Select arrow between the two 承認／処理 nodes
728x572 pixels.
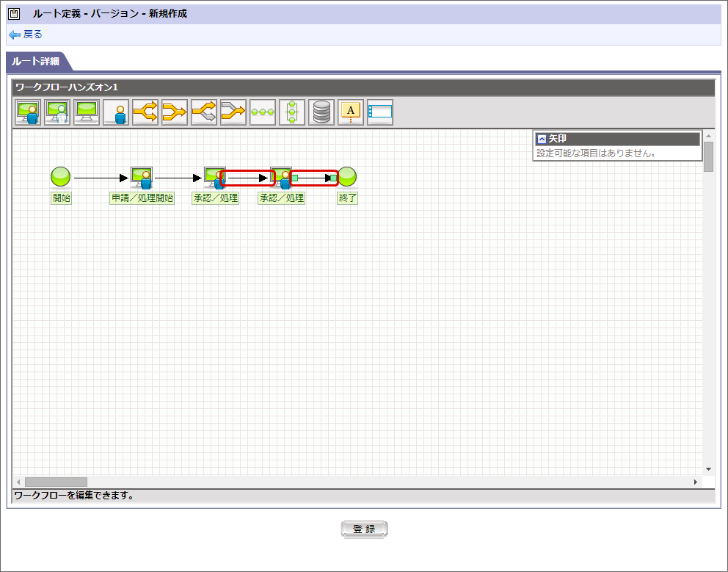(x=247, y=178)
